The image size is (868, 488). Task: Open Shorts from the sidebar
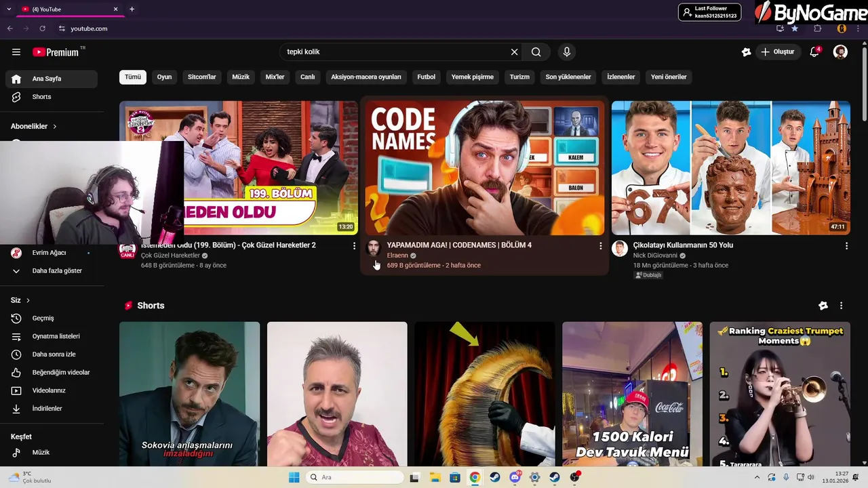point(52,97)
